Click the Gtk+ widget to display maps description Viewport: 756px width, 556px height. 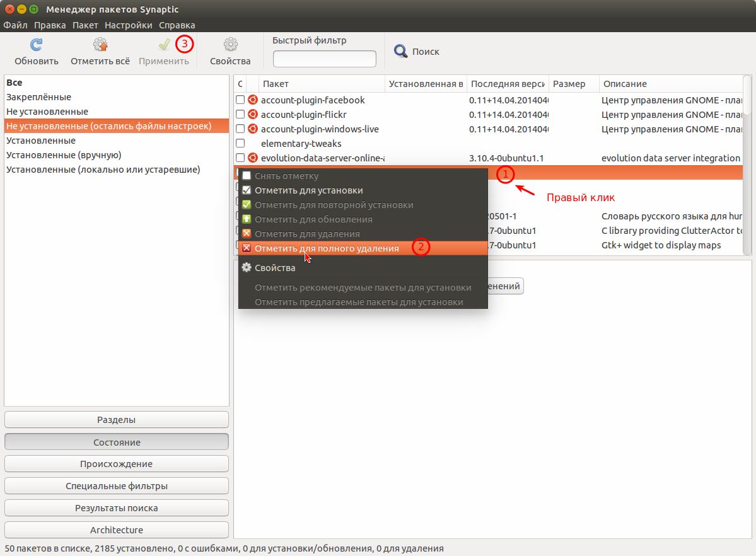click(x=661, y=245)
